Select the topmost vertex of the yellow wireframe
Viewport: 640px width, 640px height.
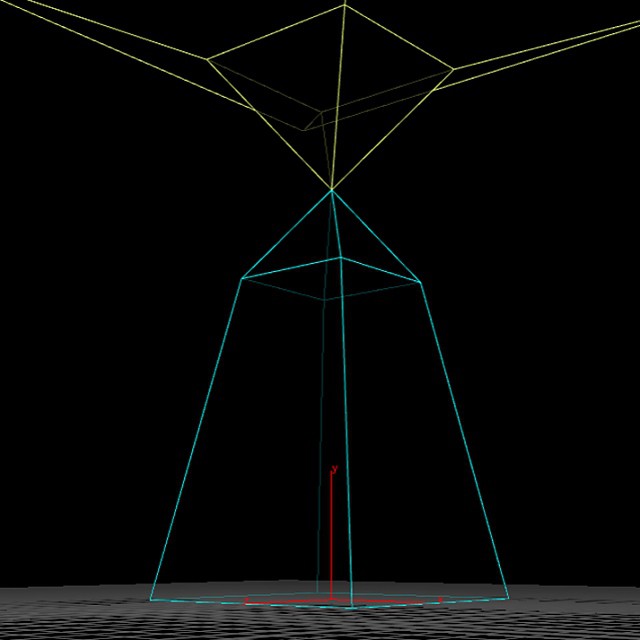pyautogui.click(x=345, y=5)
